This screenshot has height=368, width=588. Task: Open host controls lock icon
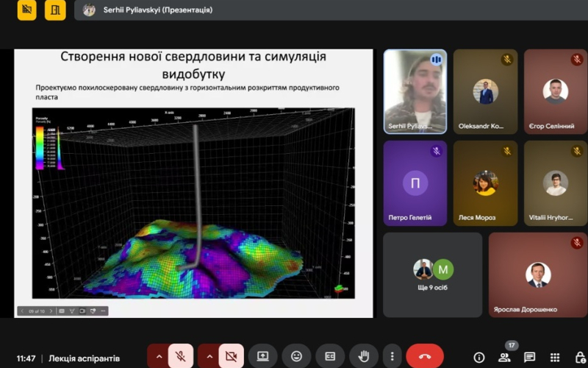[x=580, y=357]
